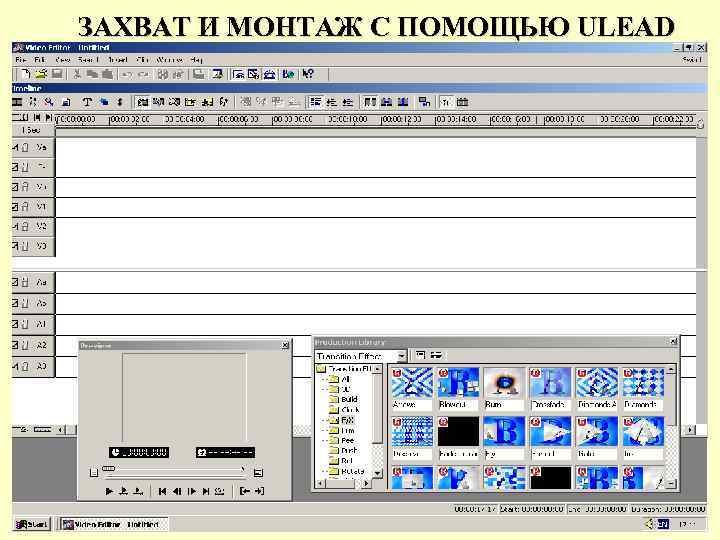Toggle lock icon on track Va
This screenshot has width=720, height=540.
[x=26, y=147]
